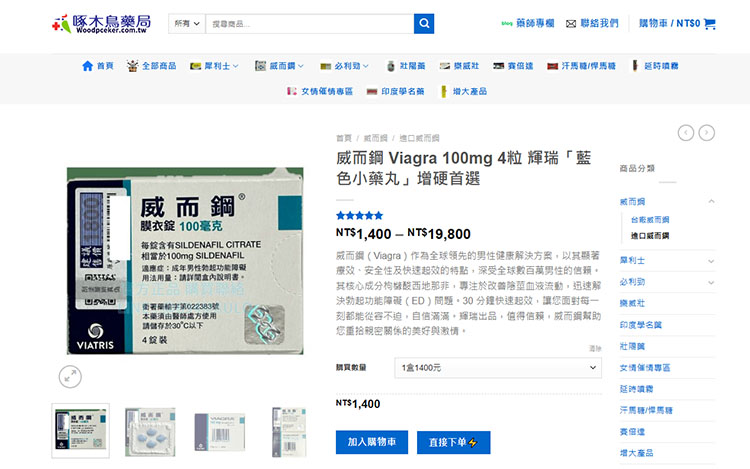Open 進口威而鋼 sidebar subcategory
Screen dimensions: 750x469
click(650, 236)
